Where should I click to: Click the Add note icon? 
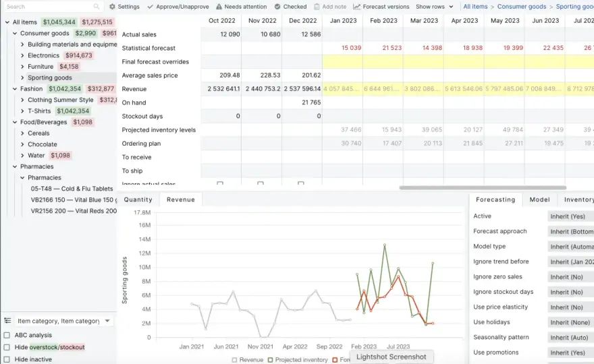pos(317,7)
